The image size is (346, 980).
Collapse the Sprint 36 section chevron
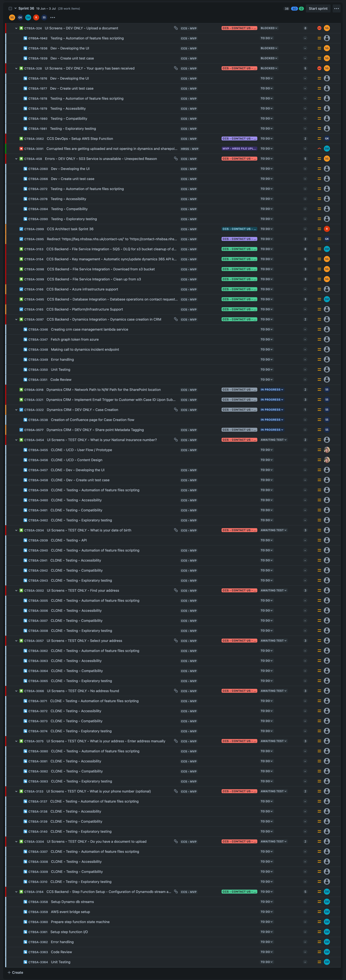15,8
